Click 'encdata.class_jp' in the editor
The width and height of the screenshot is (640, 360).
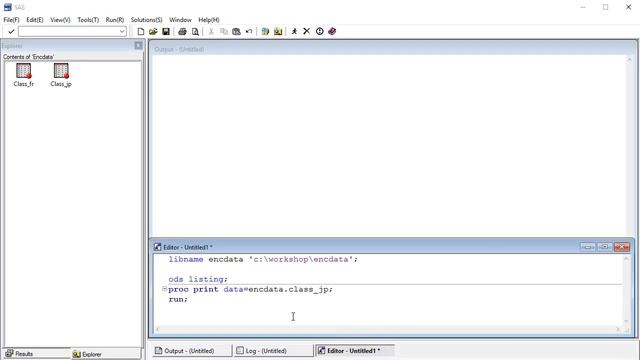(288, 289)
